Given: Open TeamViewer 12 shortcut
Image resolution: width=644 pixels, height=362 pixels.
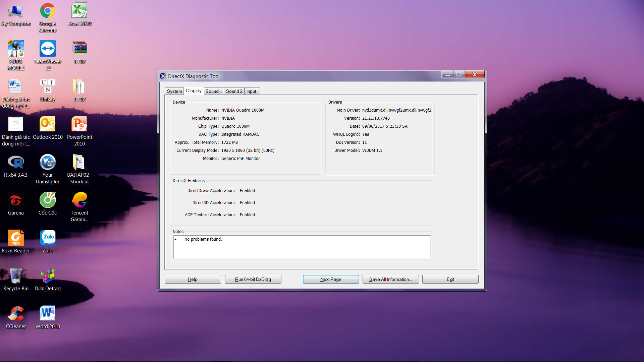Looking at the screenshot, I should coord(48,55).
